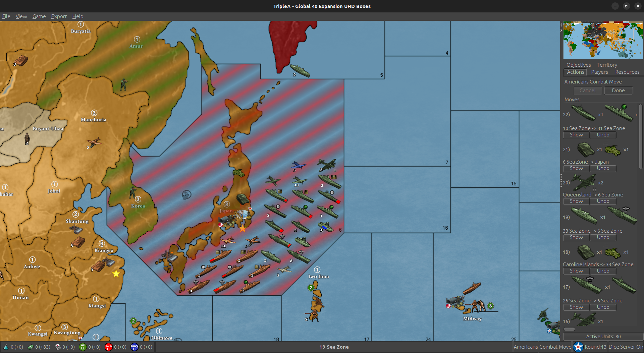This screenshot has width=644, height=353.
Task: Select the fighter plane in Manchuria
Action: coord(94,142)
